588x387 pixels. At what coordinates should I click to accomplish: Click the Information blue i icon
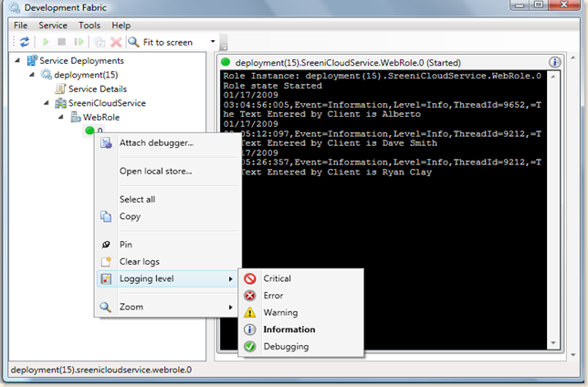pyautogui.click(x=250, y=329)
